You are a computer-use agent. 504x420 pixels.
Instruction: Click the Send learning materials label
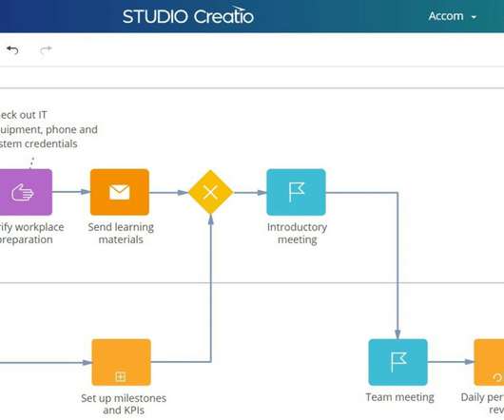121,233
